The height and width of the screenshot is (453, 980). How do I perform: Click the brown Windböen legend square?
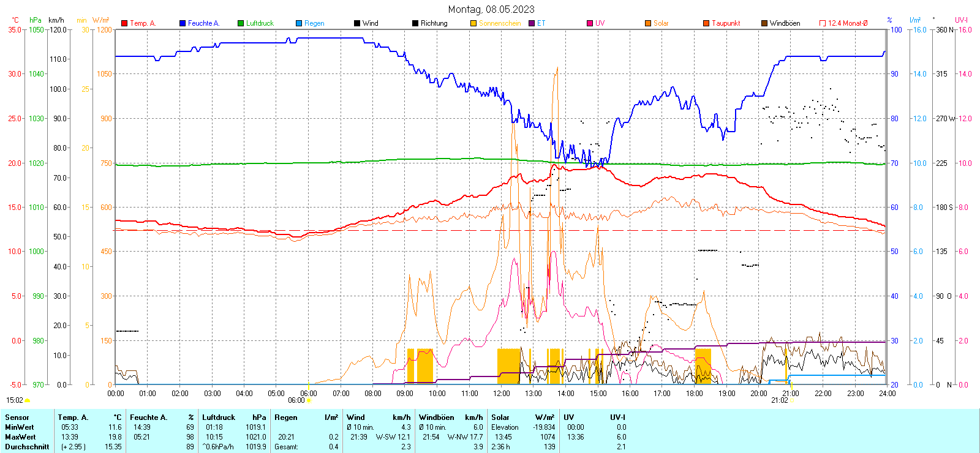pos(764,23)
